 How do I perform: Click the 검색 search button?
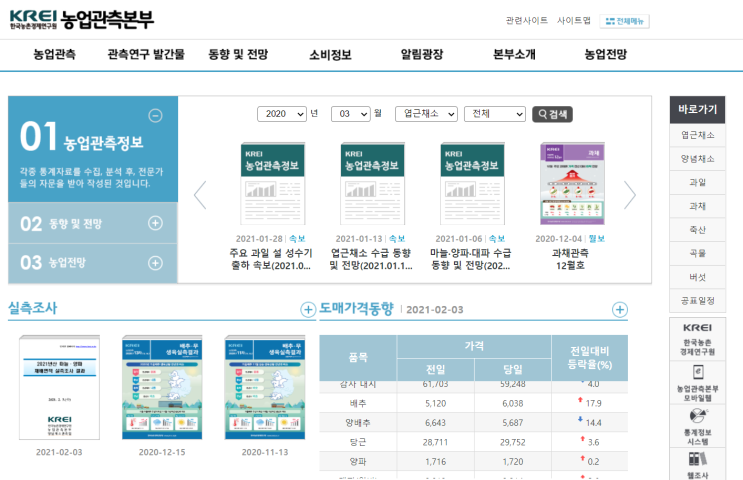[x=553, y=114]
